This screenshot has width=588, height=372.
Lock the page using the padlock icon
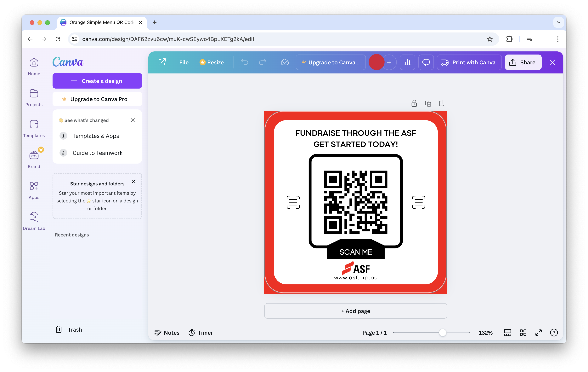pyautogui.click(x=414, y=103)
